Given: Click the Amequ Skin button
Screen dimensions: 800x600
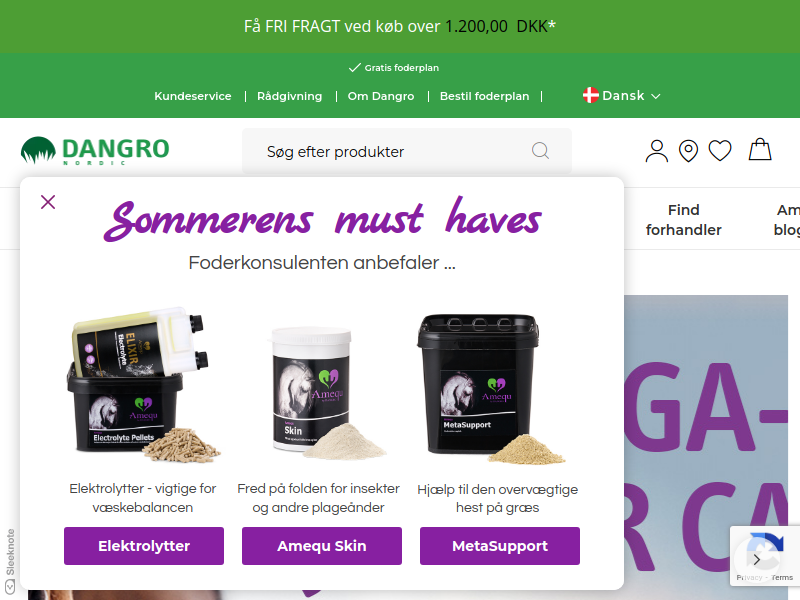Looking at the screenshot, I should pyautogui.click(x=322, y=546).
